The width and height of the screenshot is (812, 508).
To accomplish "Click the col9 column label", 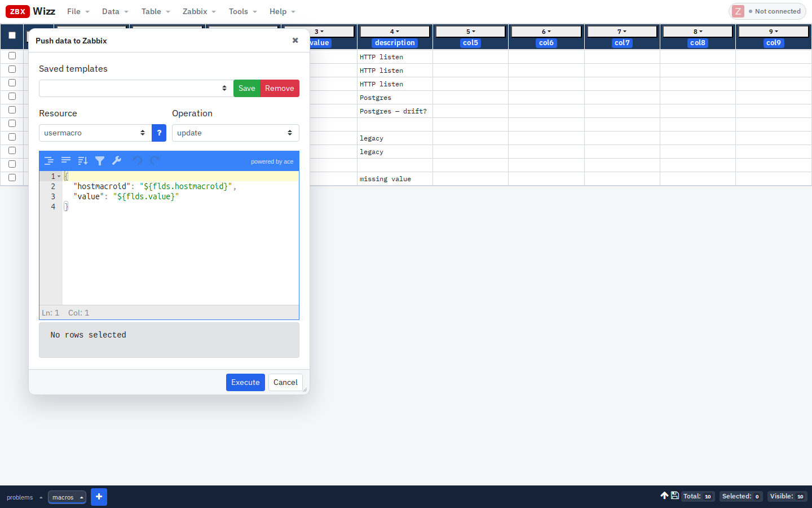I will 774,43.
